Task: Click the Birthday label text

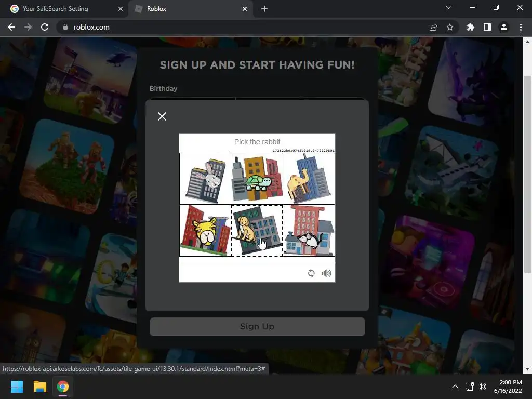Action: [x=163, y=88]
